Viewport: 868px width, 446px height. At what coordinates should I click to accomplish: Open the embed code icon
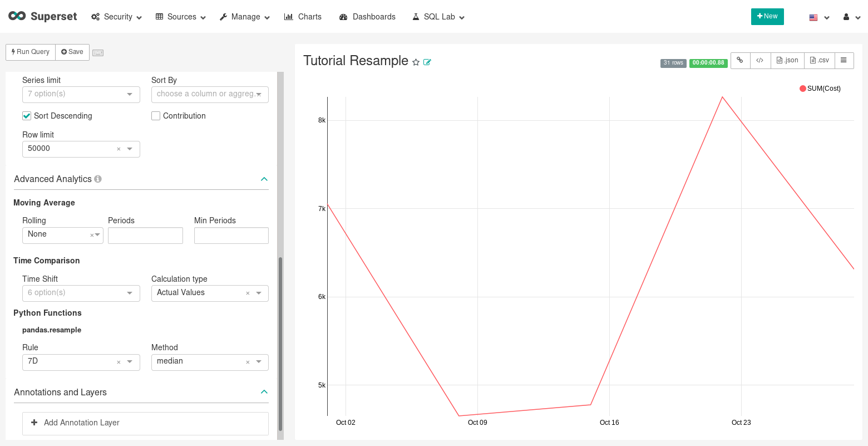click(x=759, y=60)
